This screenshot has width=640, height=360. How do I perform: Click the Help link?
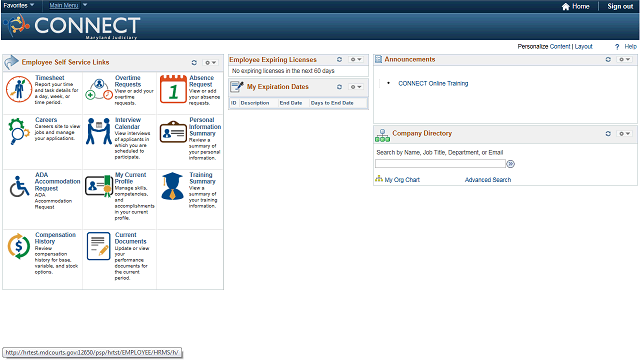tap(630, 47)
